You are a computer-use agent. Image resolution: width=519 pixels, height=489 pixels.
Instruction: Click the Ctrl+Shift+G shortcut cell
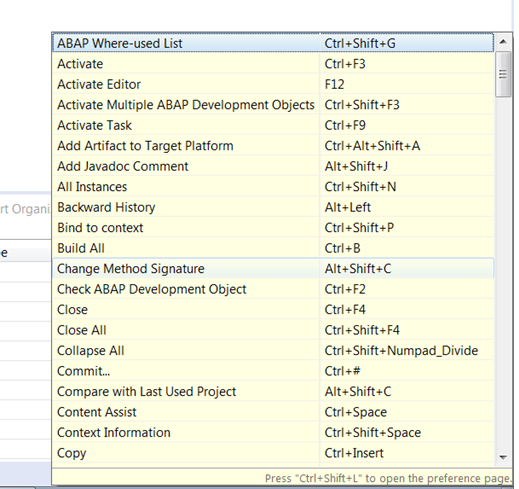point(407,43)
